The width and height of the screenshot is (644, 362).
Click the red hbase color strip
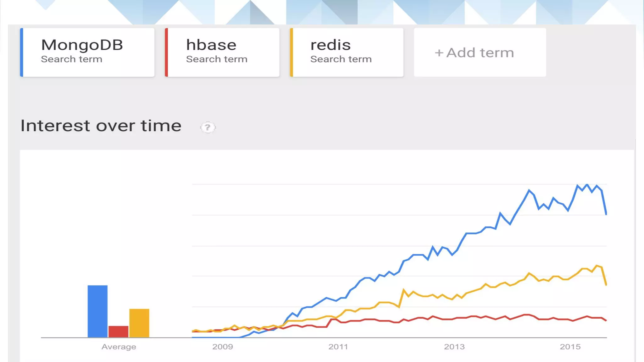[166, 52]
